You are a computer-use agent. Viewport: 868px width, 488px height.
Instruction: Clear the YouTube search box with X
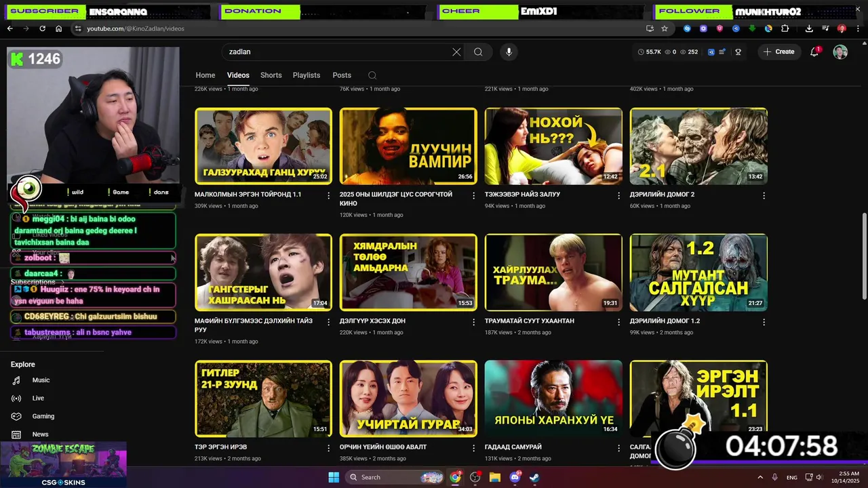(x=456, y=52)
